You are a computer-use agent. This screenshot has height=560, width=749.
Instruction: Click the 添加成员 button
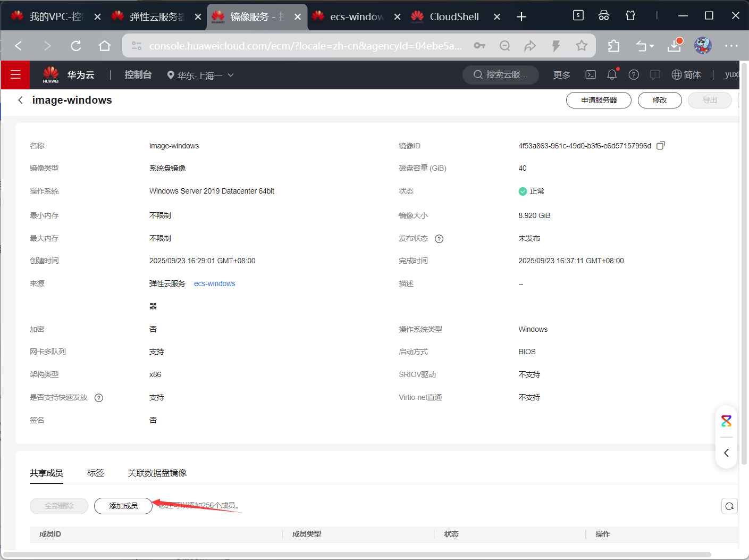pyautogui.click(x=123, y=506)
